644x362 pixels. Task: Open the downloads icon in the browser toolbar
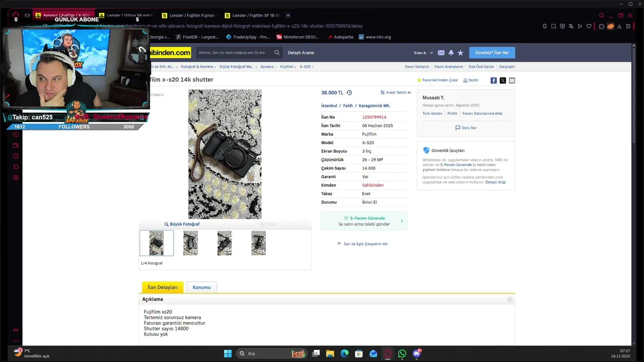[619, 26]
